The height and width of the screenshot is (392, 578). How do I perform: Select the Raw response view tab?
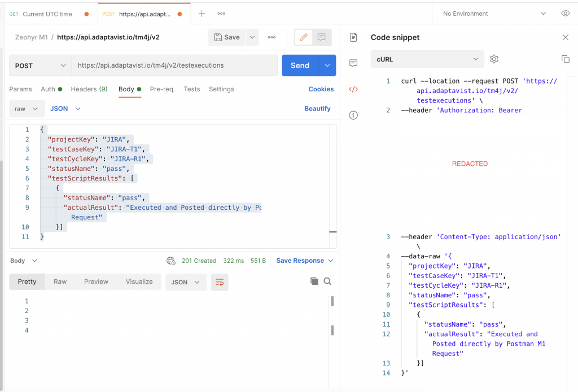coord(60,281)
